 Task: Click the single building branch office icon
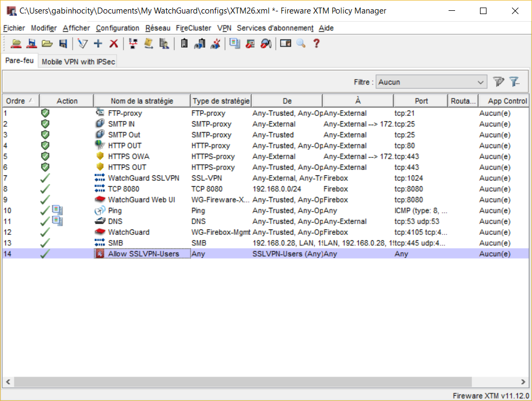[184, 43]
